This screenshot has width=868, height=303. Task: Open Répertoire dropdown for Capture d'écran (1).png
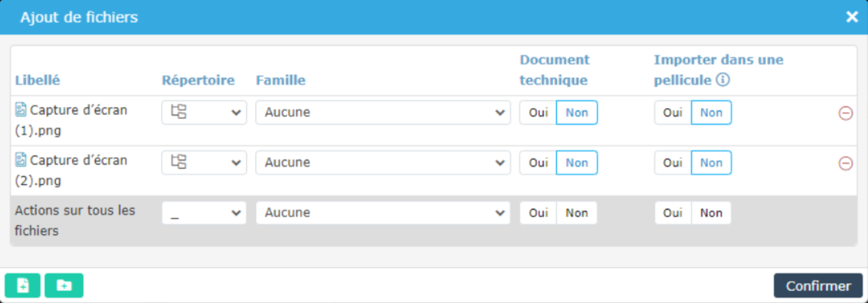[204, 113]
